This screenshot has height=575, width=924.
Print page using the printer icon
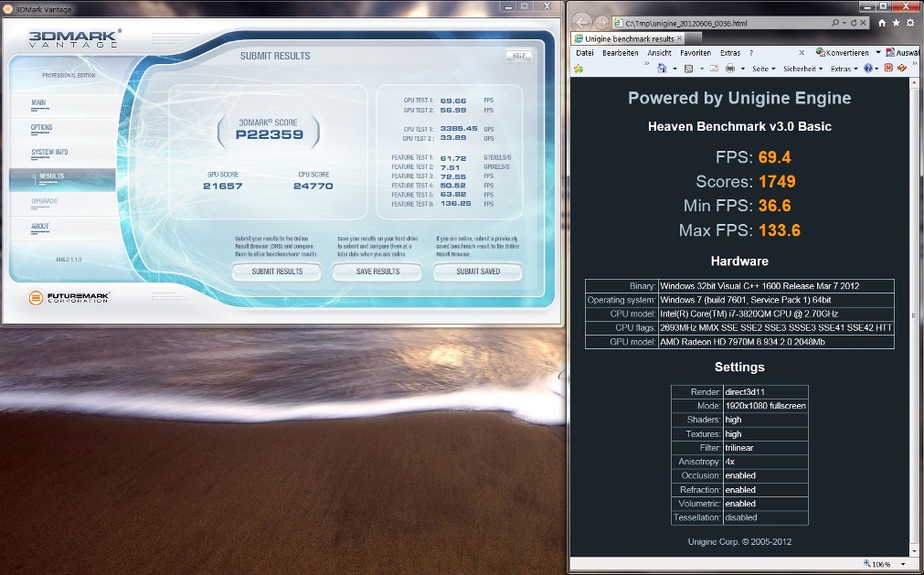pyautogui.click(x=730, y=69)
